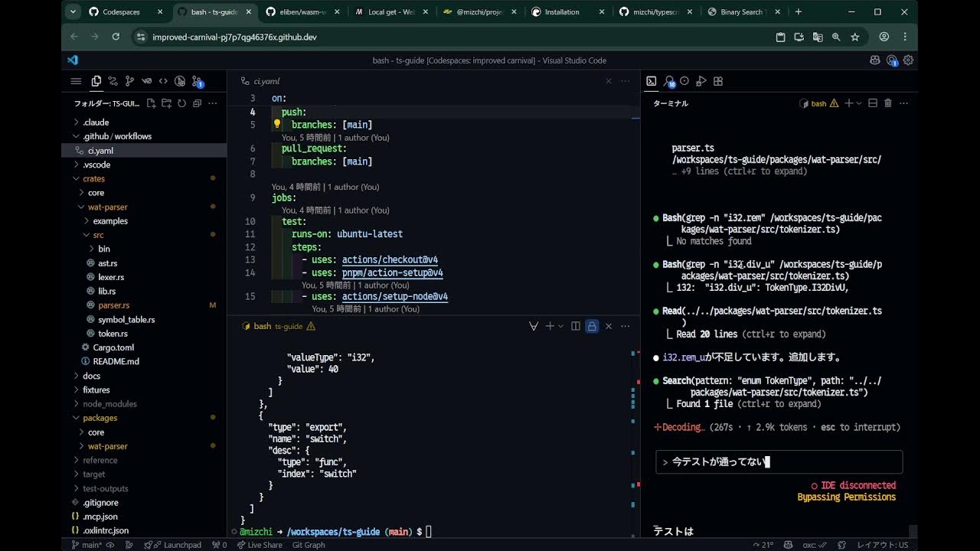The image size is (980, 551).
Task: Click the Claude prompt input field
Action: click(779, 462)
